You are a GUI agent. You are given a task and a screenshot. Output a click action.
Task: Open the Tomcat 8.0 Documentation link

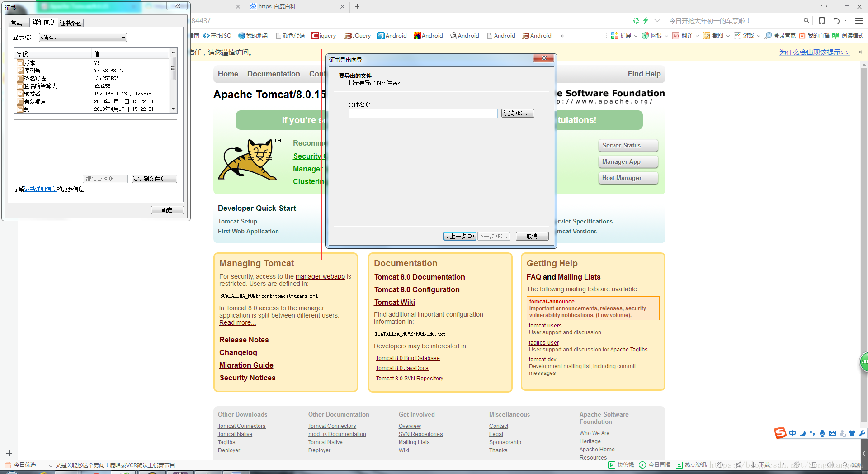coord(420,277)
